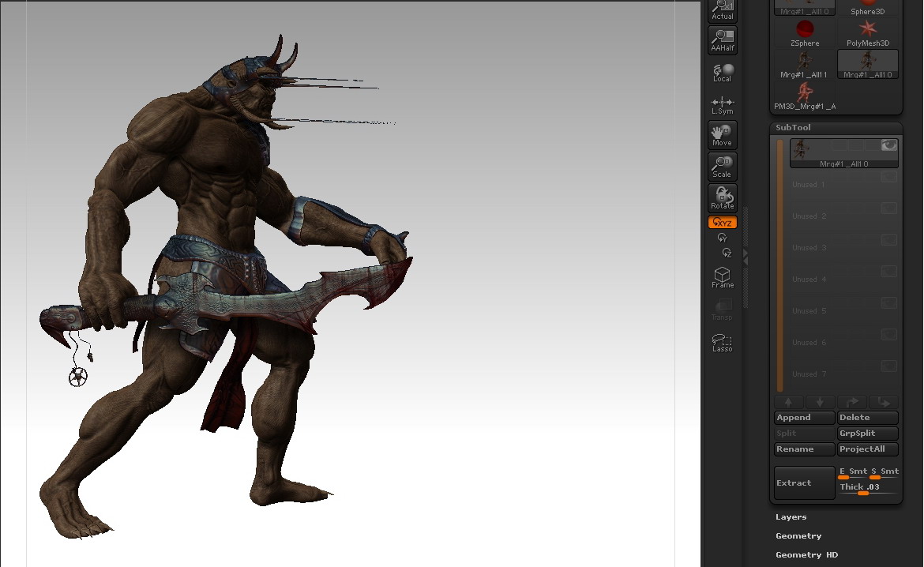Enable Transp transparency mode
Image resolution: width=924 pixels, height=567 pixels.
722,308
